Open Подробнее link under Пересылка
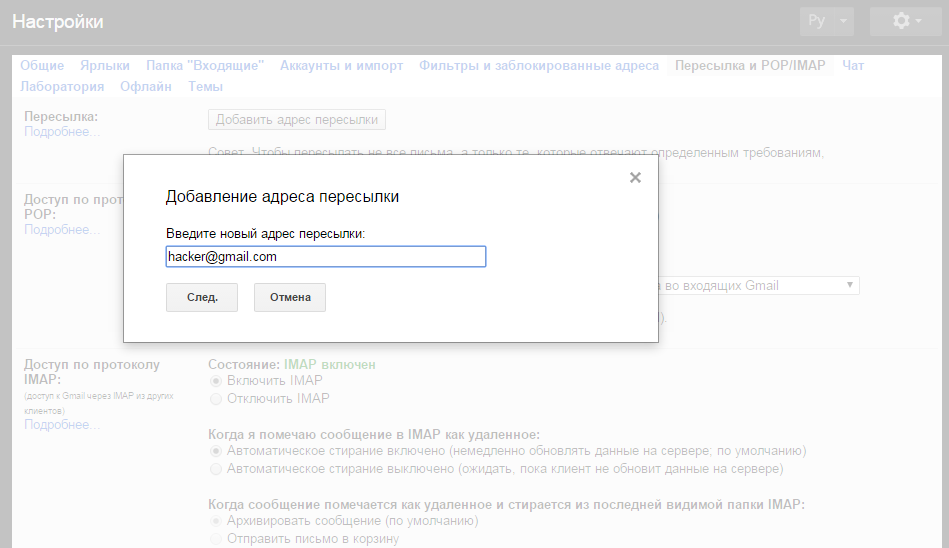 point(62,132)
